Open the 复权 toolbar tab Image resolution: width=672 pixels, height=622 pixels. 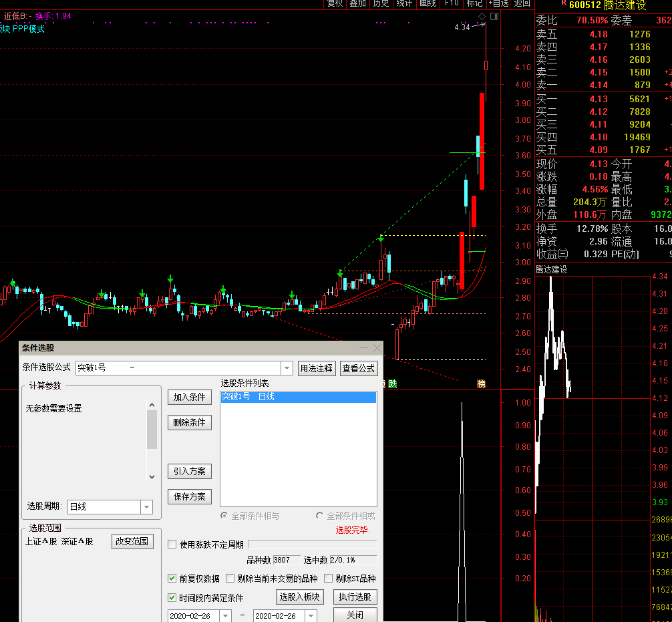click(335, 3)
